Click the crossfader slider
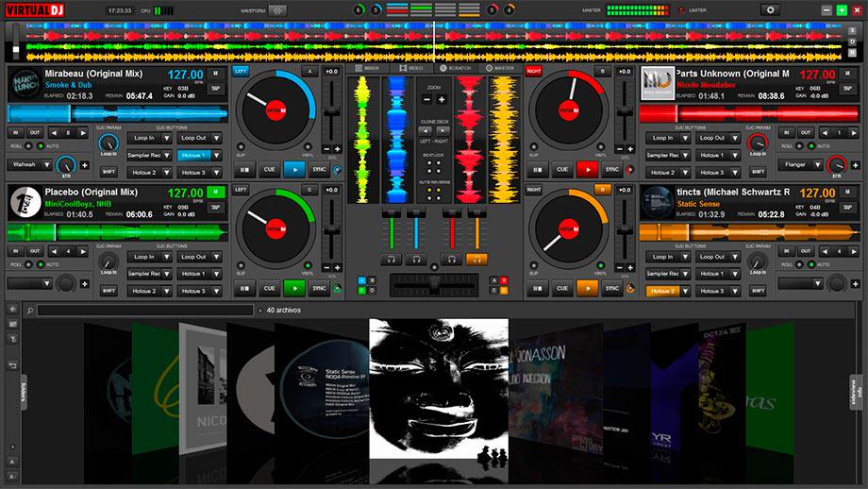The height and width of the screenshot is (489, 868). pyautogui.click(x=434, y=286)
